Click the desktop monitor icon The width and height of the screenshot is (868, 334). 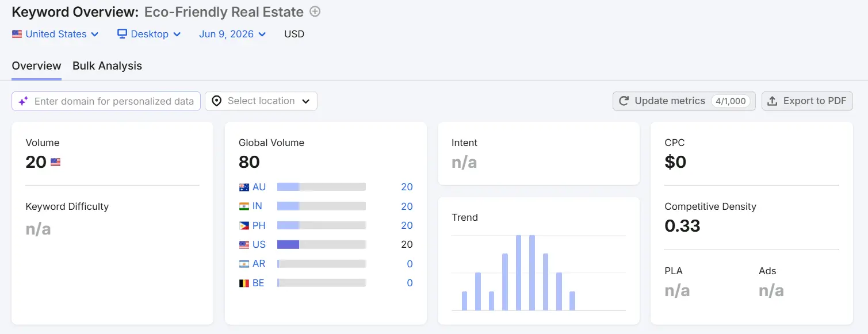click(122, 34)
